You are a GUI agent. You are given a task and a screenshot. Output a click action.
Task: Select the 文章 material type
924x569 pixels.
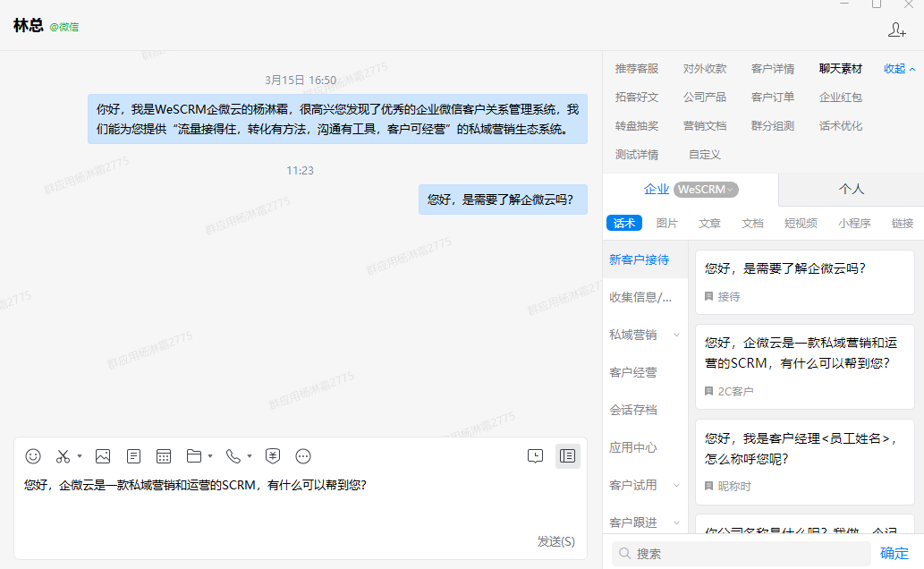coord(709,223)
